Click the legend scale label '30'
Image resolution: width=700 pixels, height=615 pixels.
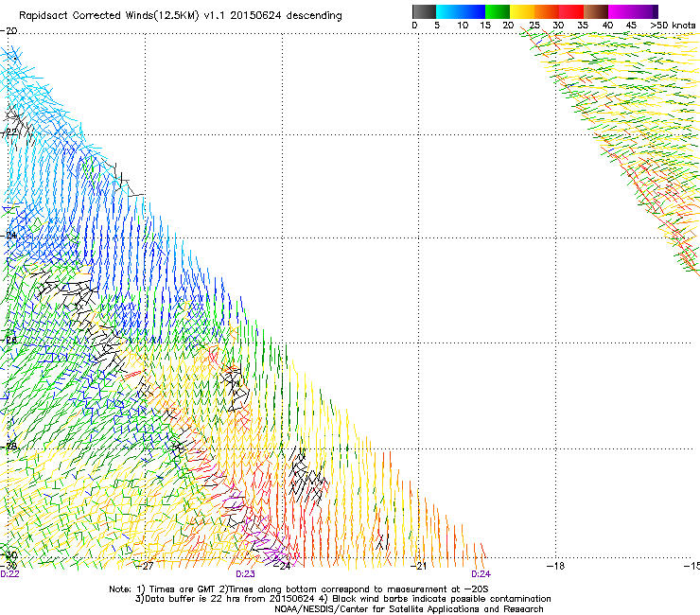coord(558,25)
